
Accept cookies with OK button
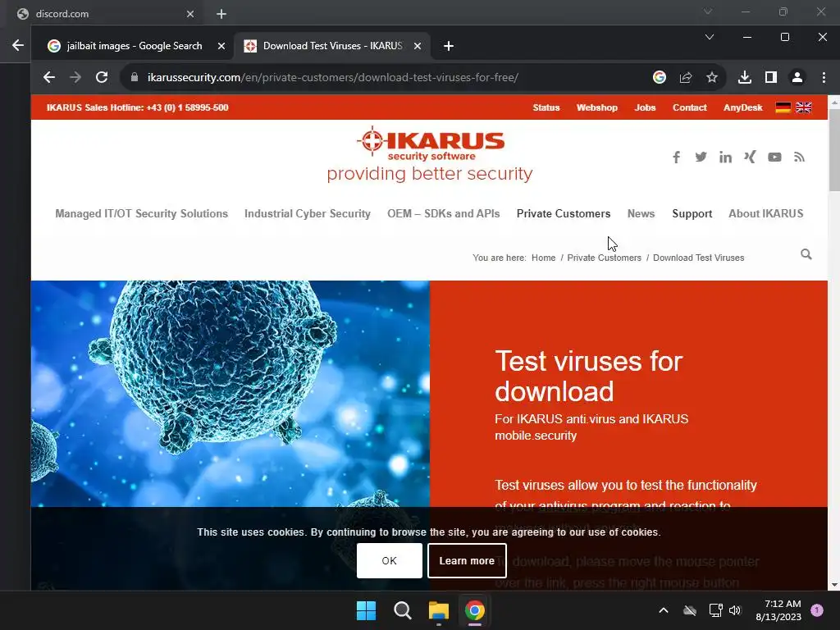point(390,561)
